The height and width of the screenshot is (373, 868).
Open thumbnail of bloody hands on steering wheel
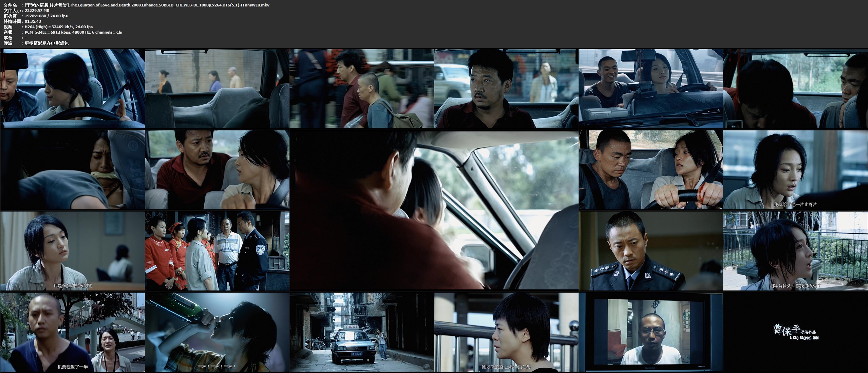pyautogui.click(x=651, y=170)
